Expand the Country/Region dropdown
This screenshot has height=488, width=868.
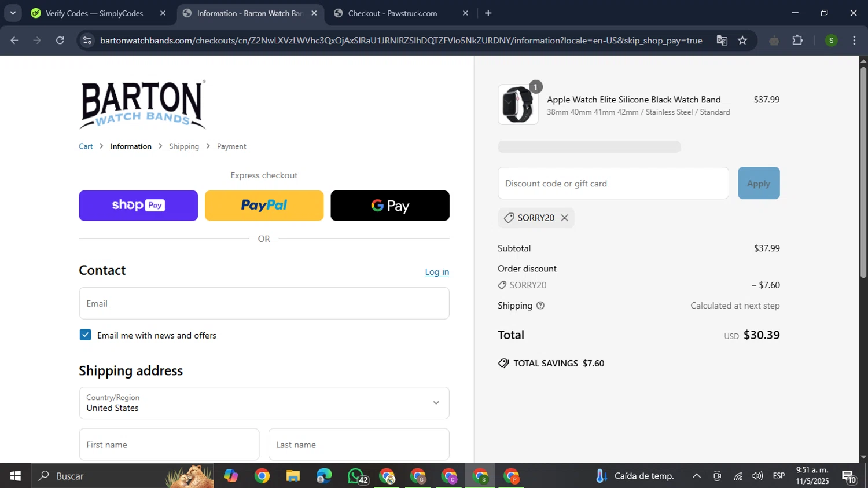pos(264,403)
